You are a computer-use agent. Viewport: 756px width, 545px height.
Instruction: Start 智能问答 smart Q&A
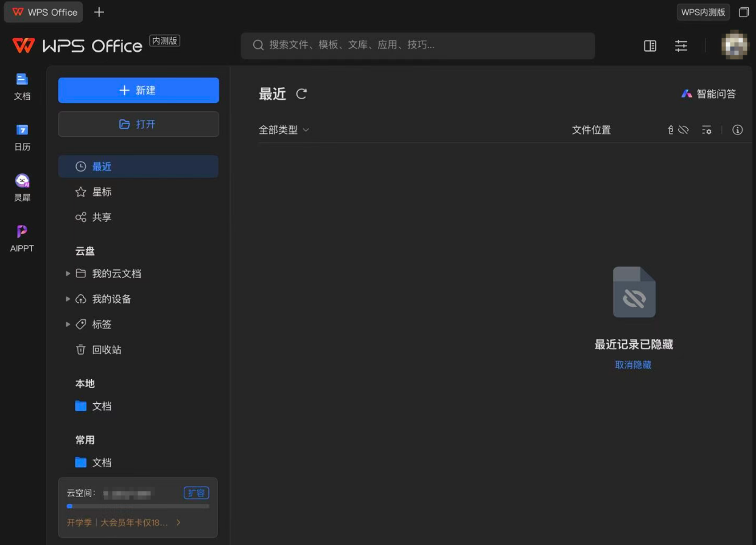pyautogui.click(x=709, y=93)
